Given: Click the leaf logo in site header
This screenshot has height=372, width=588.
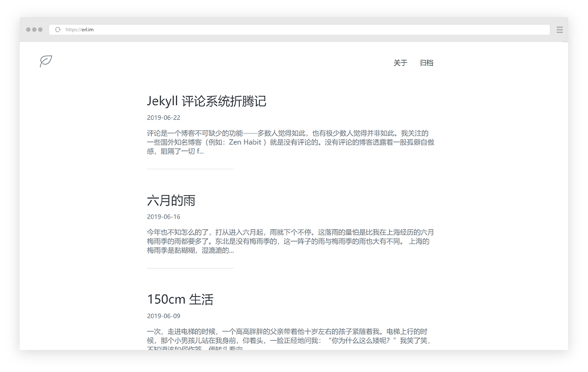Looking at the screenshot, I should (46, 61).
